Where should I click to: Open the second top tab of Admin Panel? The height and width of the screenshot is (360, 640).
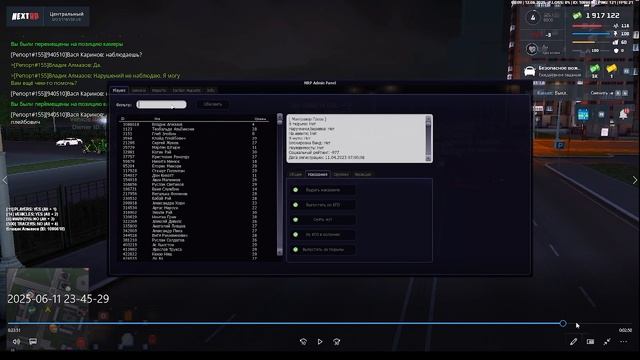139,90
